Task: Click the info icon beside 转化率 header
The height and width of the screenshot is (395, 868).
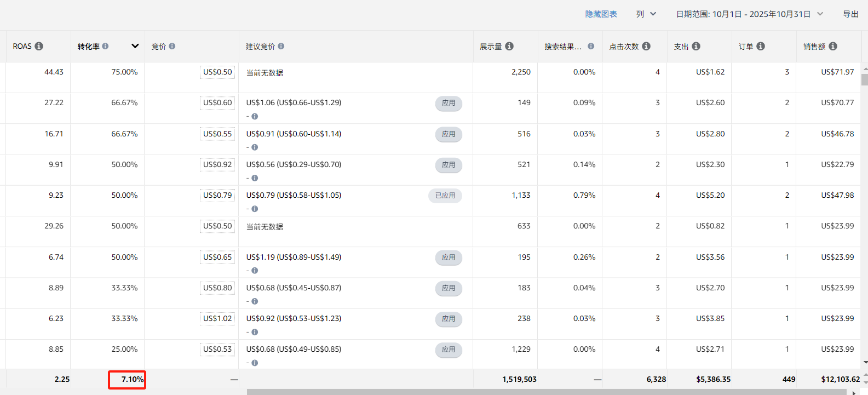Action: [x=105, y=46]
